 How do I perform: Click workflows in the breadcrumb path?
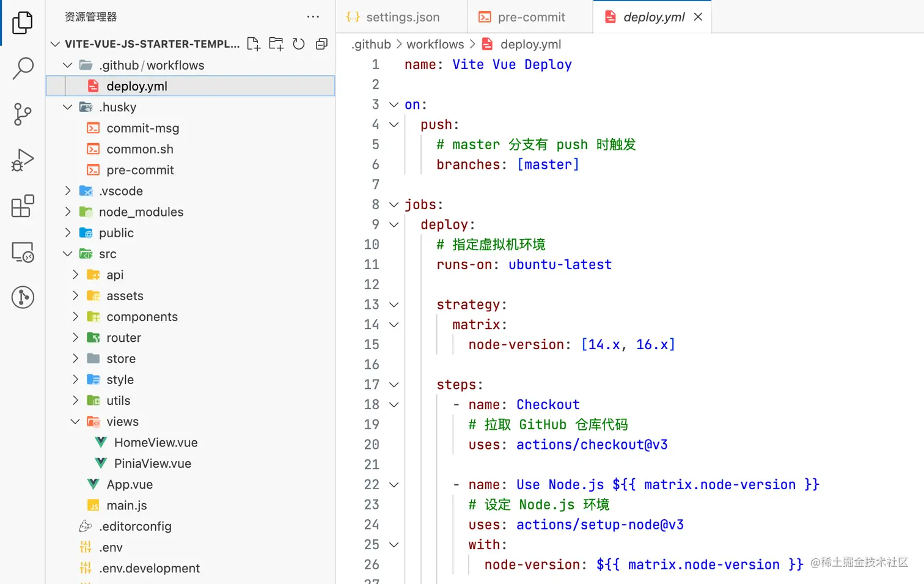(x=435, y=44)
